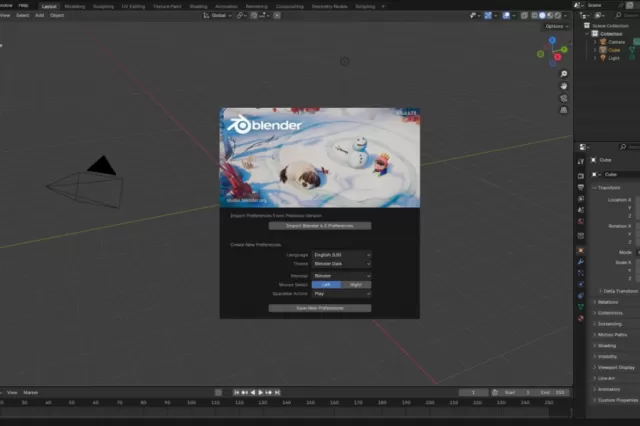Click the Camera object icon in the outliner

tap(603, 42)
